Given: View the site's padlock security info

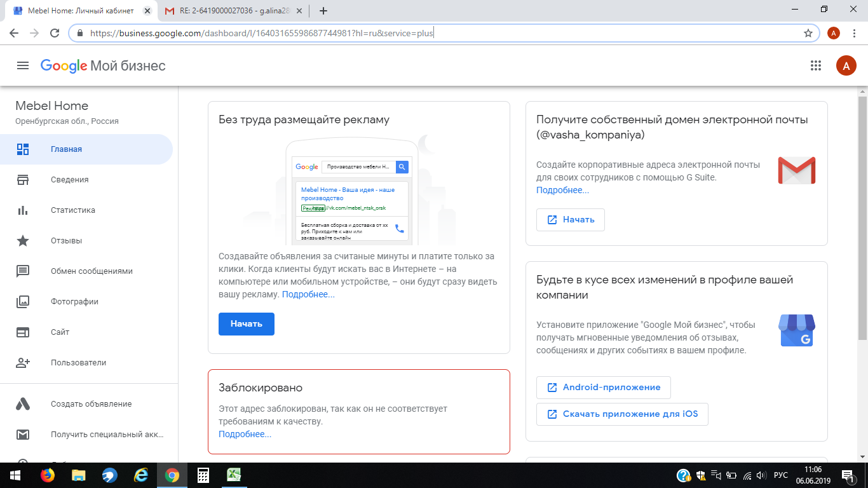Looking at the screenshot, I should [x=80, y=33].
